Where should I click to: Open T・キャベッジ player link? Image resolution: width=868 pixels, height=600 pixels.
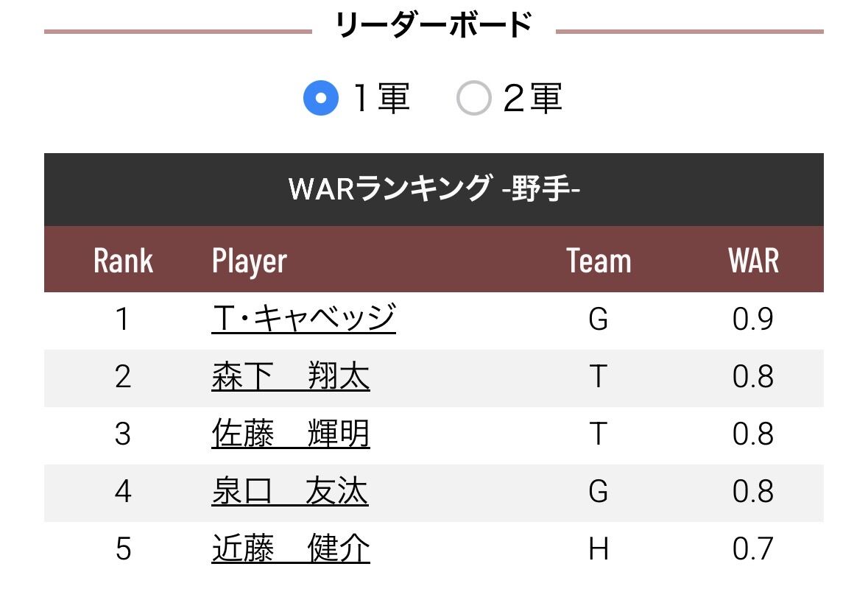pos(303,320)
